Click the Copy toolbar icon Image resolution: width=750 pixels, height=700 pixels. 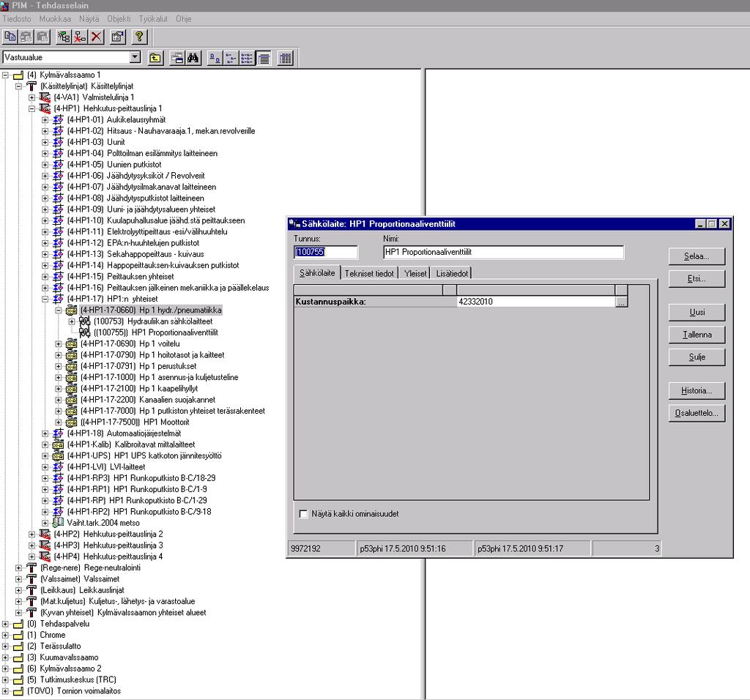[x=10, y=37]
